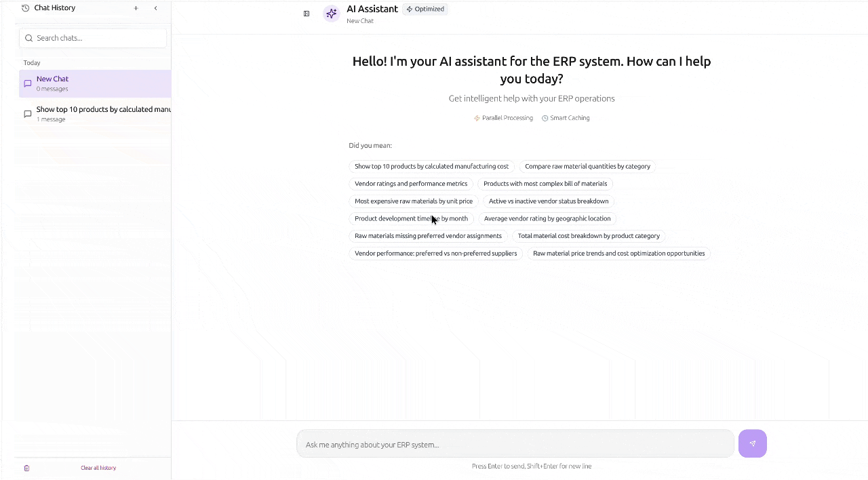This screenshot has width=868, height=480.
Task: Open the 'Show top 10 products' chat entry
Action: (x=95, y=113)
